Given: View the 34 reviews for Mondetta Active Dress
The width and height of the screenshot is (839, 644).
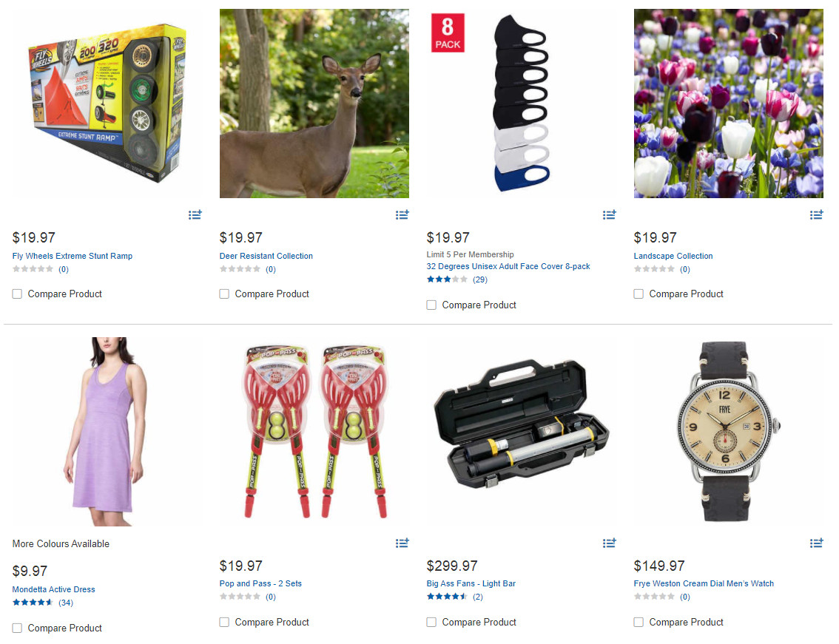Looking at the screenshot, I should [66, 603].
